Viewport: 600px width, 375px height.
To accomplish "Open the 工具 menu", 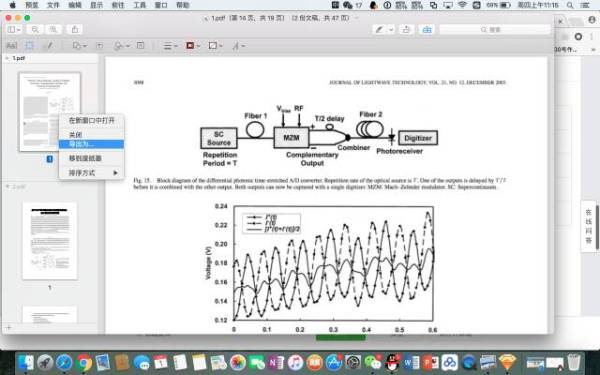I will 140,5.
